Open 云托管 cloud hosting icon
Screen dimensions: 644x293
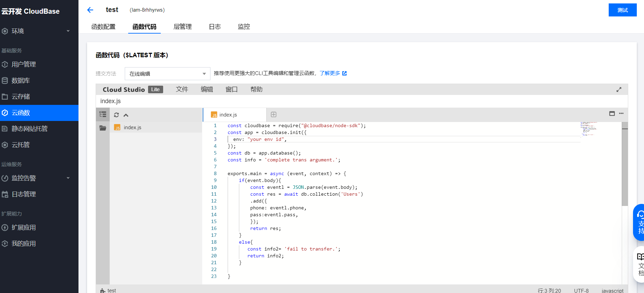pyautogui.click(x=5, y=145)
